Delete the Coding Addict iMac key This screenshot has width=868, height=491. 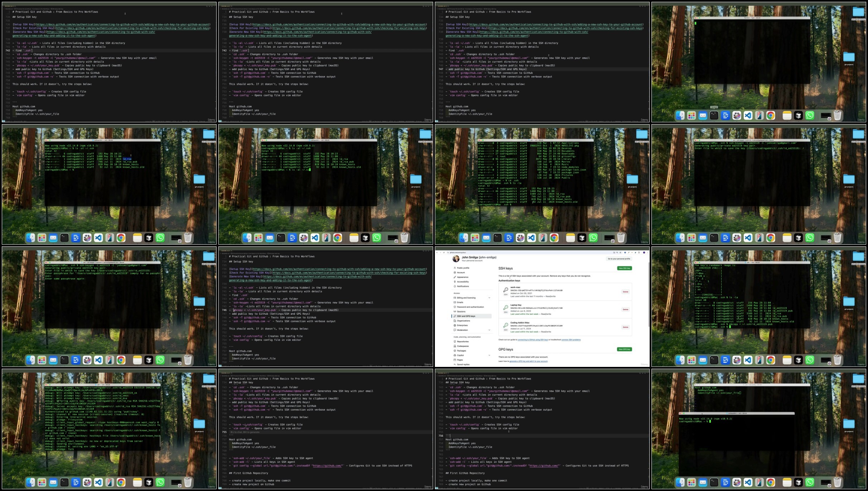[625, 327]
